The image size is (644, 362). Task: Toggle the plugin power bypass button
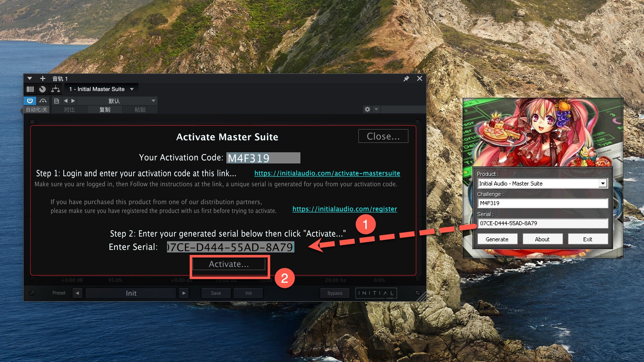30,101
